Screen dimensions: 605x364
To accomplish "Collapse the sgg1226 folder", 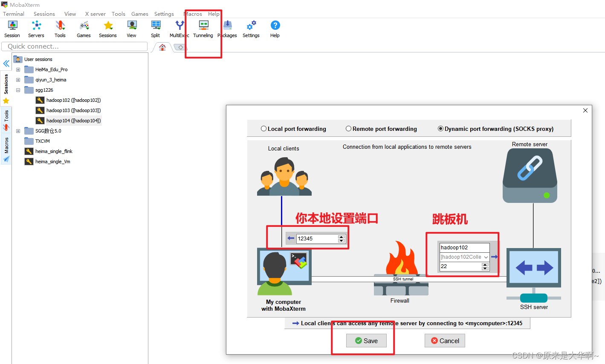I will pos(18,90).
